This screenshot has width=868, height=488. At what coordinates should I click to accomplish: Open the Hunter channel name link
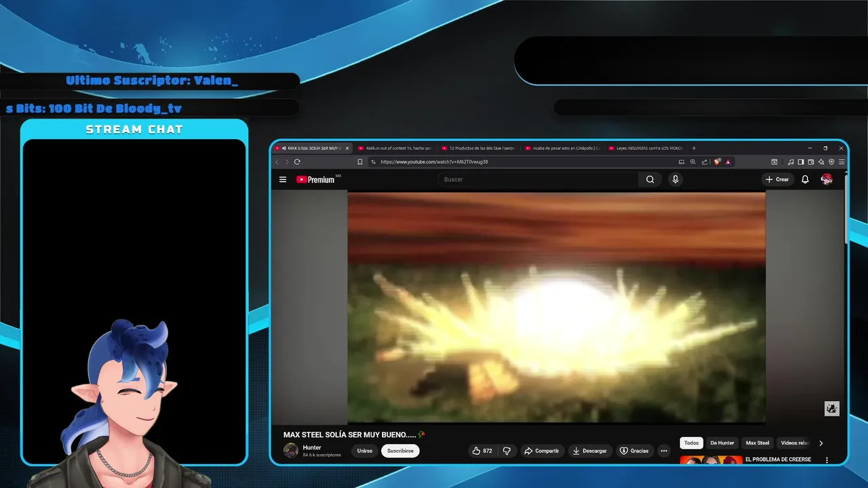point(312,447)
